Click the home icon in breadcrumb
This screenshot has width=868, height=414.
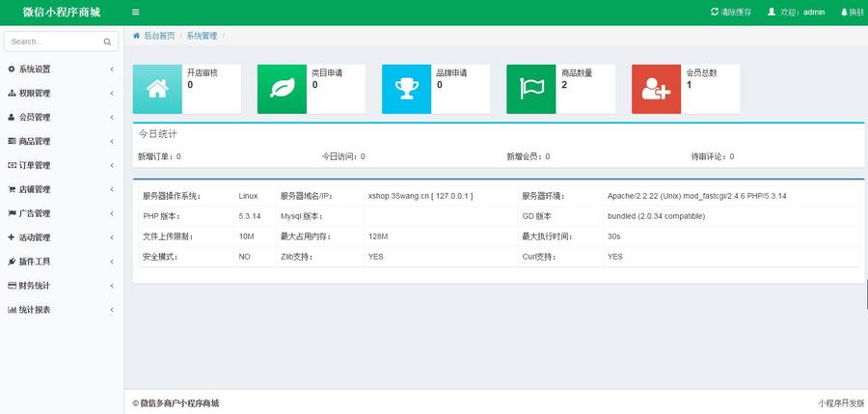point(136,36)
